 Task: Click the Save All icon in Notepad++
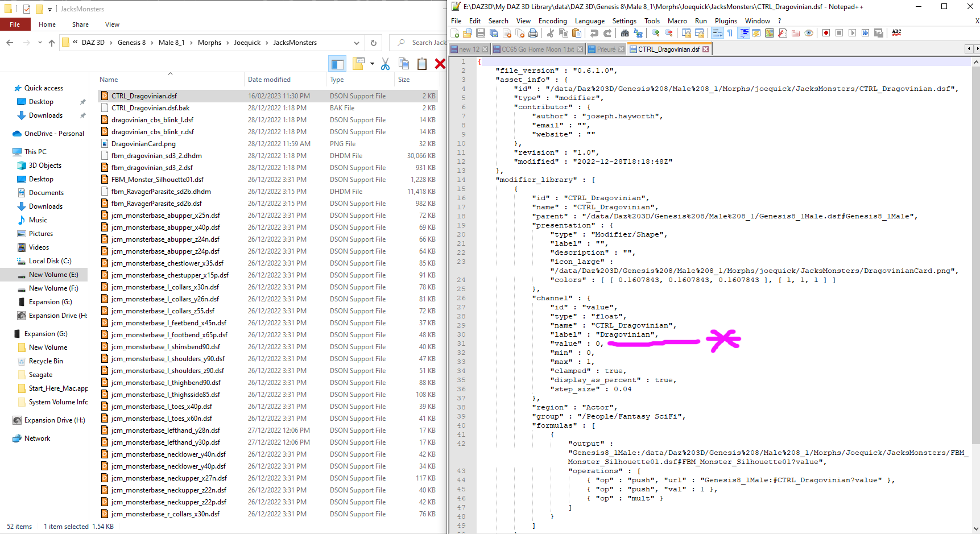click(x=494, y=33)
